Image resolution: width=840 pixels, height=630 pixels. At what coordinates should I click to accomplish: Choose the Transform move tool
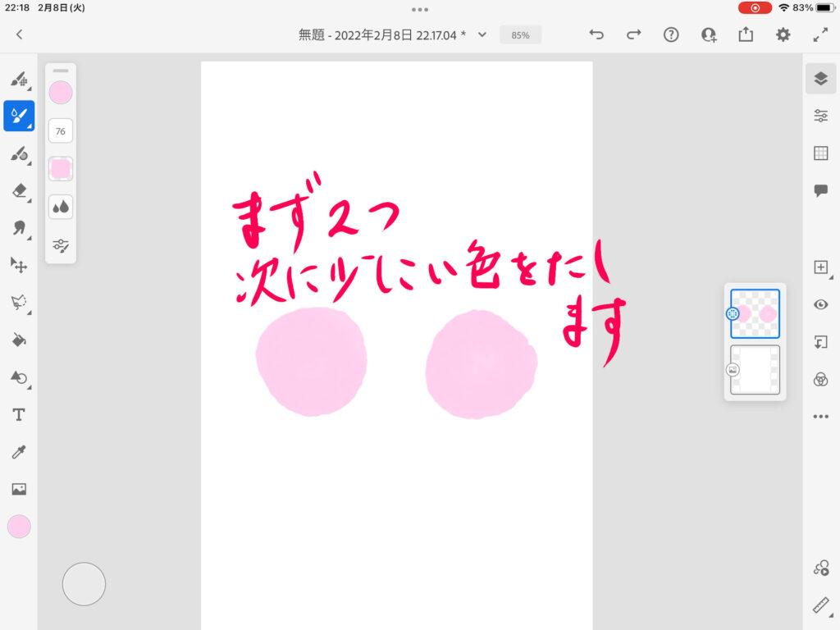click(x=18, y=265)
